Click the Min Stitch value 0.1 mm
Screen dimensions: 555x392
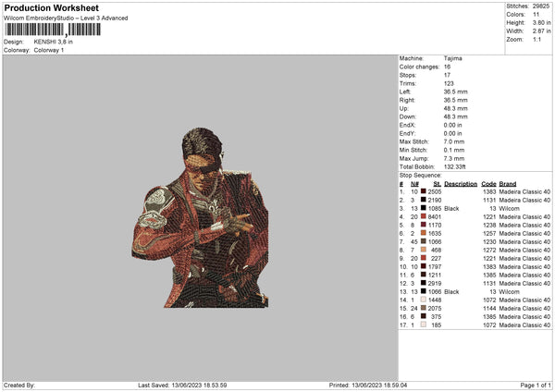454,150
